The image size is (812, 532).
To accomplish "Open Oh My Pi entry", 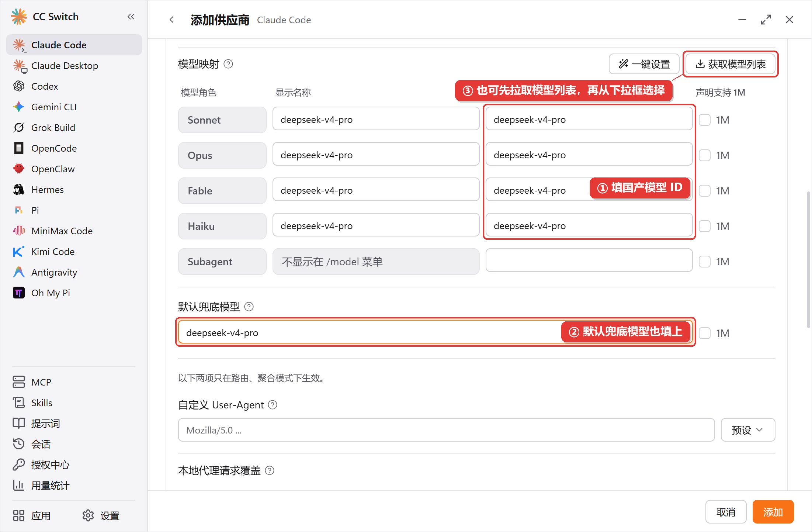I will pyautogui.click(x=74, y=293).
